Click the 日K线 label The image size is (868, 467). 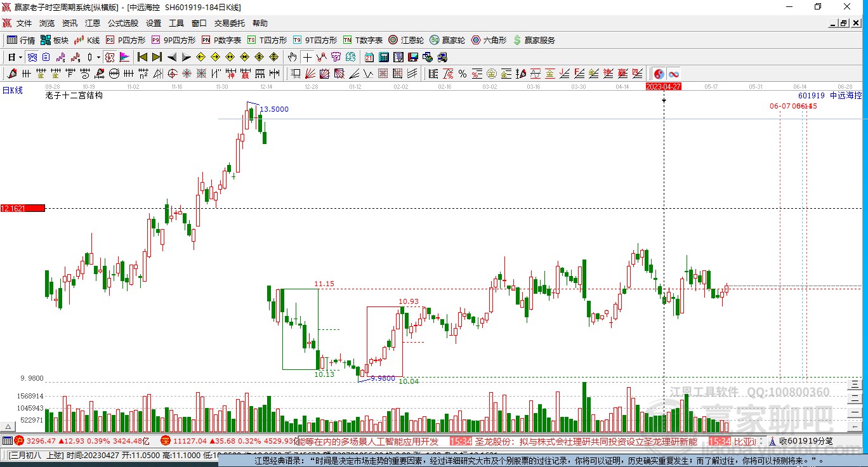tap(12, 90)
